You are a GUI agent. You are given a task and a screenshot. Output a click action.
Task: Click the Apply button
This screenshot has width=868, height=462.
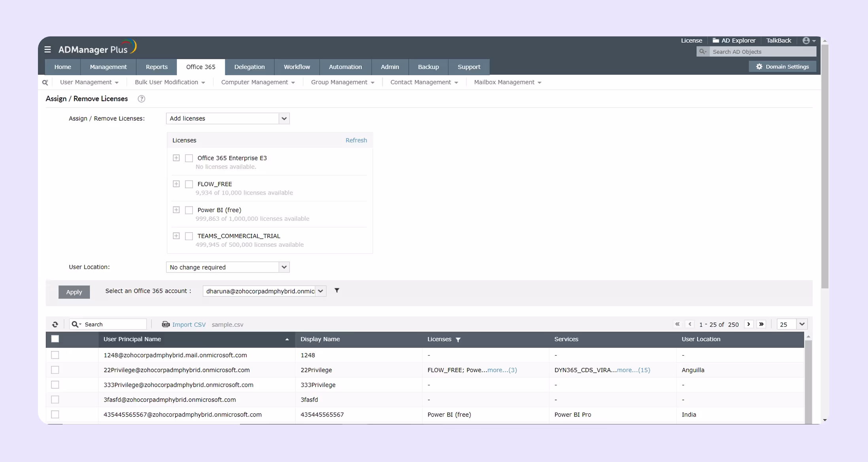tap(74, 292)
